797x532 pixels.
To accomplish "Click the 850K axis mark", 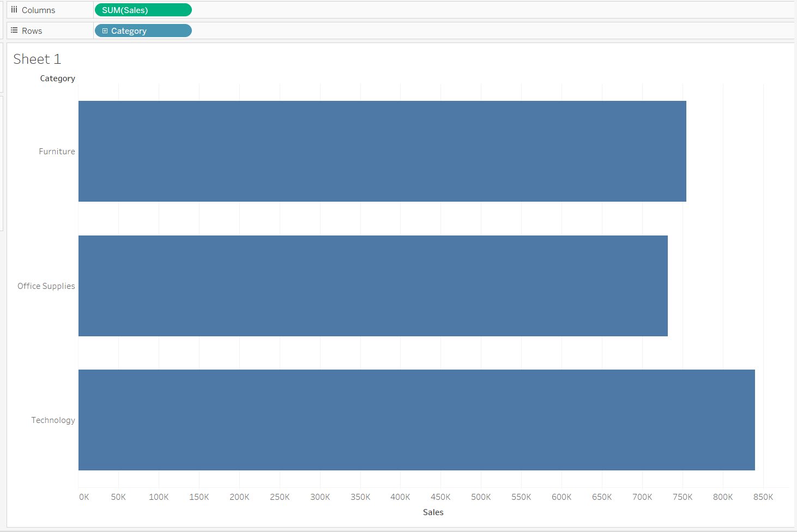I will point(763,497).
